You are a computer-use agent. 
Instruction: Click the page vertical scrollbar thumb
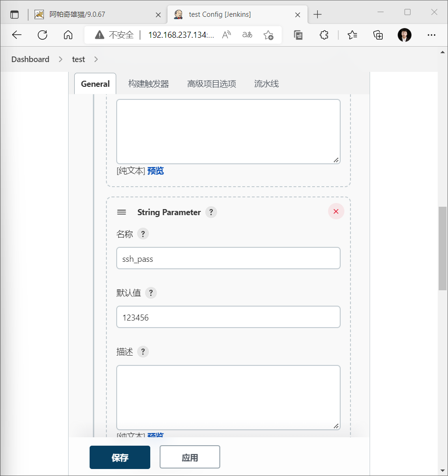(442, 248)
